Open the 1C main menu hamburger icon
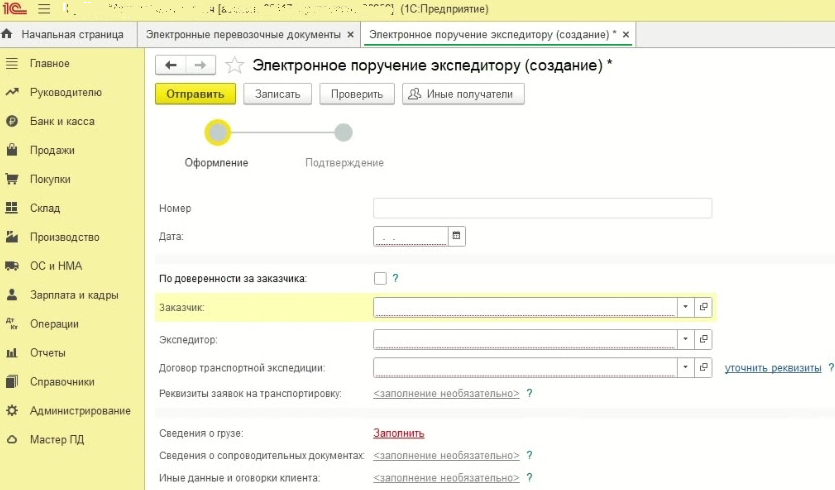Viewport: 835px width, 490px height. (44, 9)
